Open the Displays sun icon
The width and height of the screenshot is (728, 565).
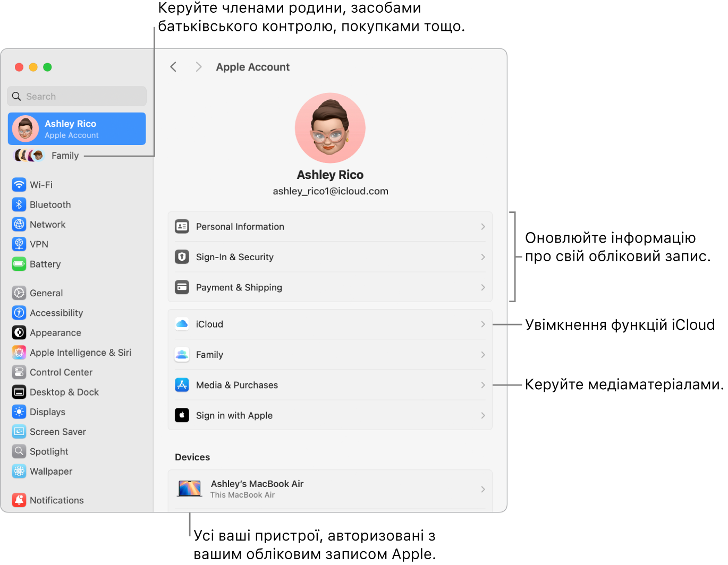19,412
